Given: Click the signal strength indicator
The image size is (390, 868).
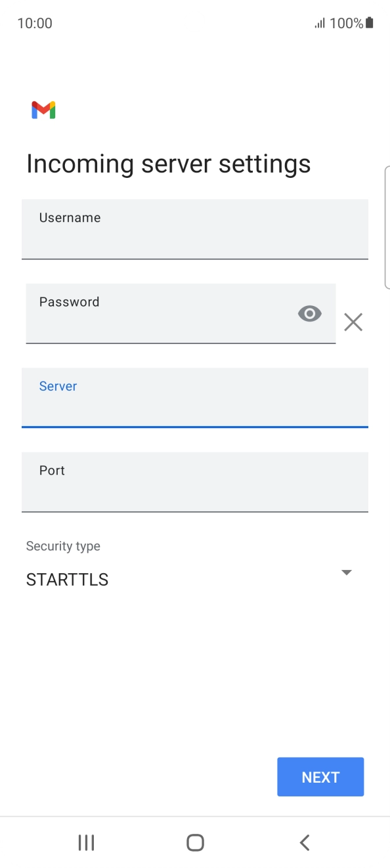Looking at the screenshot, I should (x=321, y=22).
